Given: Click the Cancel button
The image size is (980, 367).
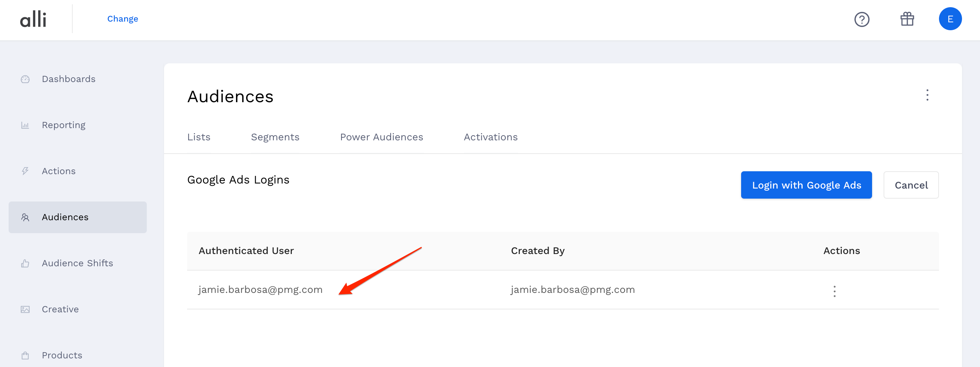Looking at the screenshot, I should point(911,185).
